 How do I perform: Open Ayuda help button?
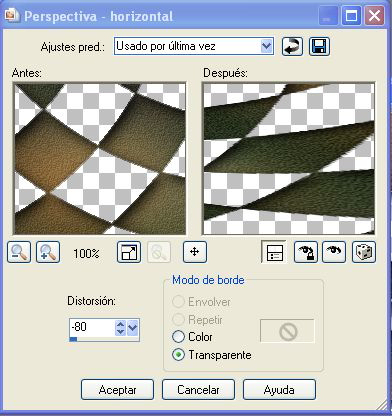click(x=279, y=389)
